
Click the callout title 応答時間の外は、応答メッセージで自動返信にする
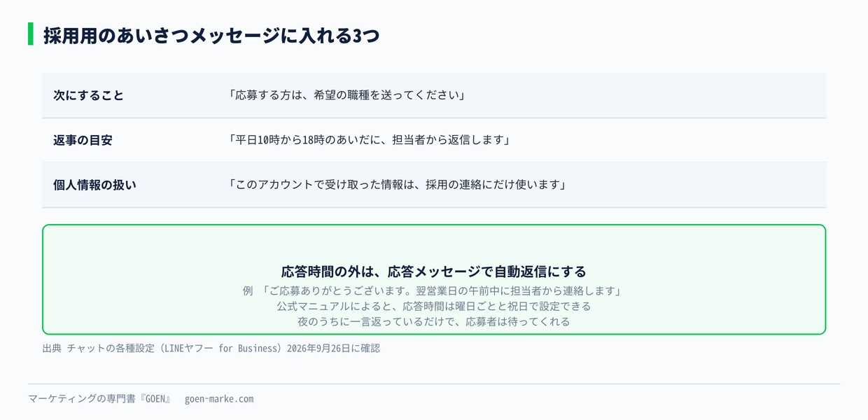(434, 272)
